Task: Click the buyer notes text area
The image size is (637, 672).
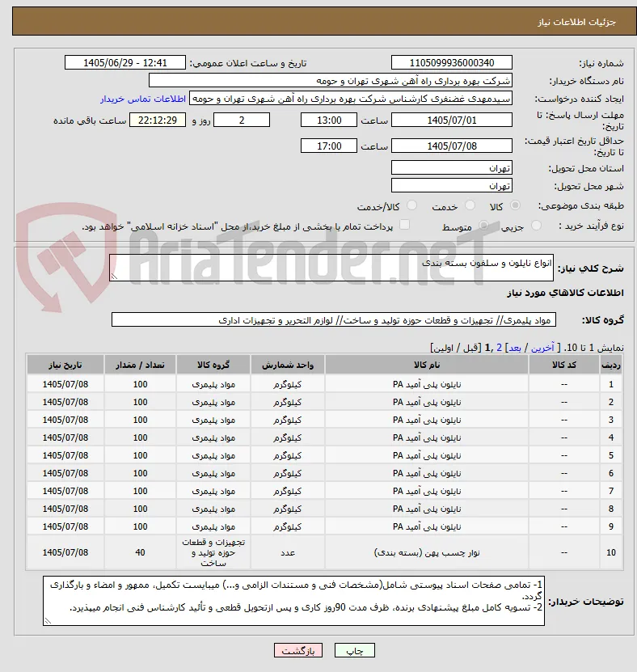Action: point(294,600)
